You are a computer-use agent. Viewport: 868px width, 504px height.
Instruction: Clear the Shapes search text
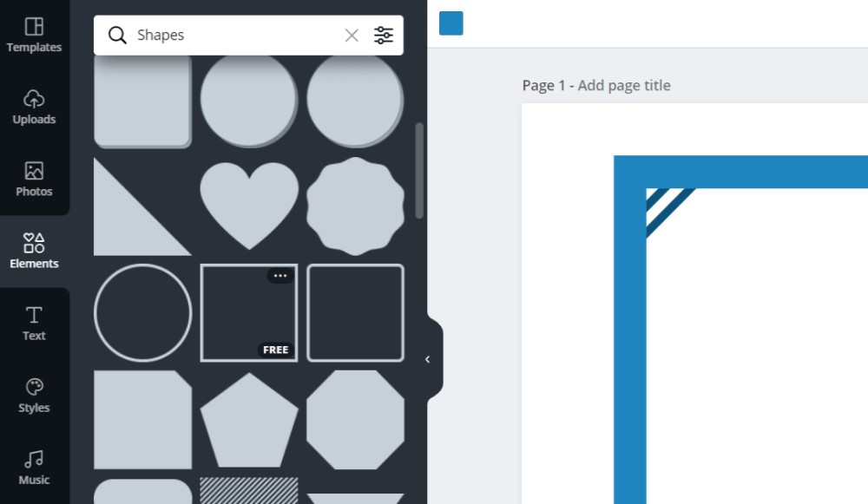pos(352,36)
